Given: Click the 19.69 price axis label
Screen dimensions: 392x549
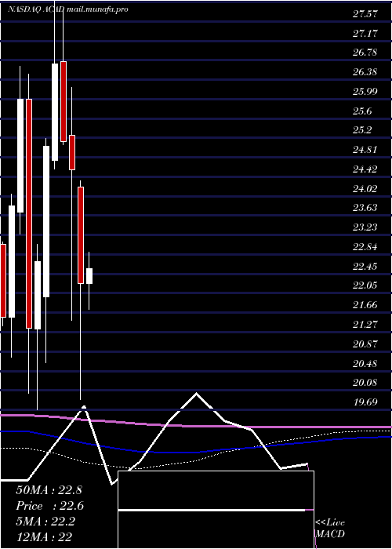Looking at the screenshot, I should tap(365, 402).
